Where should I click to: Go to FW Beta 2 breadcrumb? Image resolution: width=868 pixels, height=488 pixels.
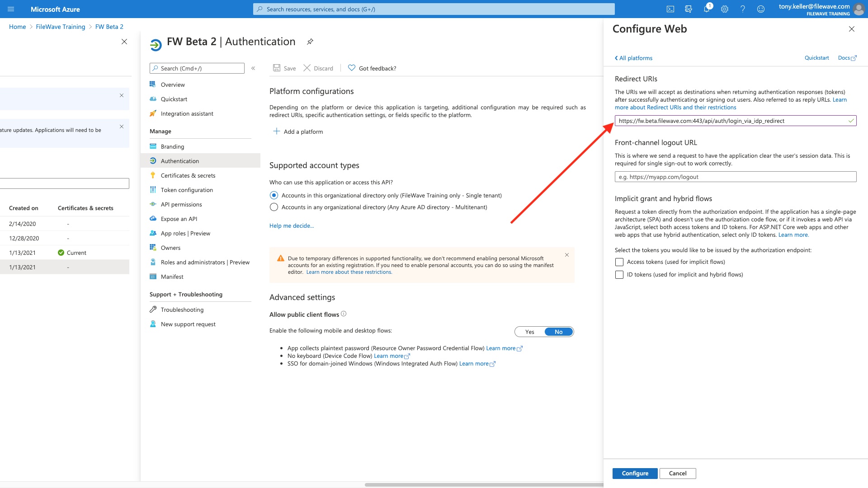pyautogui.click(x=109, y=27)
